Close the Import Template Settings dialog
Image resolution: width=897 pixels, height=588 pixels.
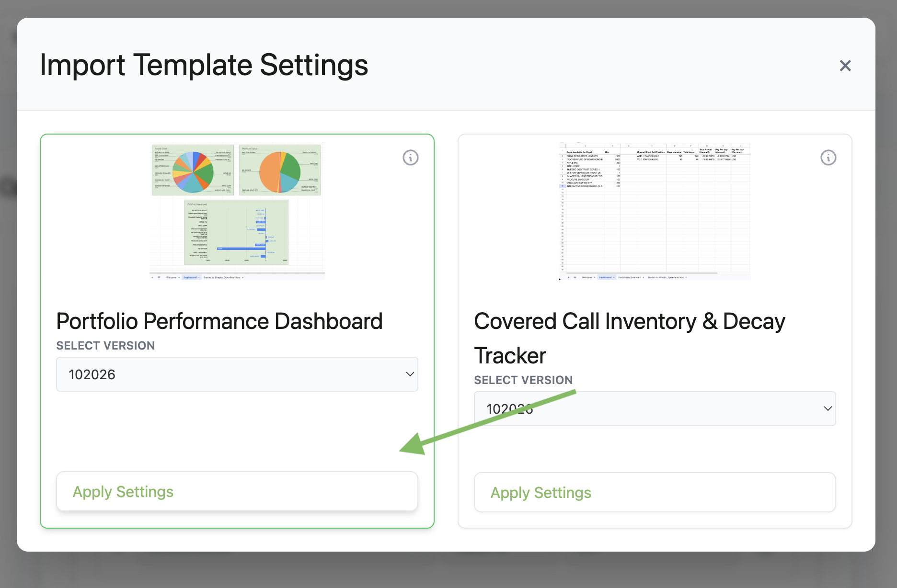[845, 66]
